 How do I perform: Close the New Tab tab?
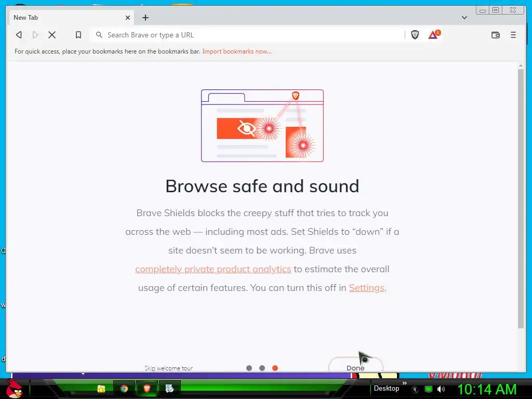click(x=128, y=18)
